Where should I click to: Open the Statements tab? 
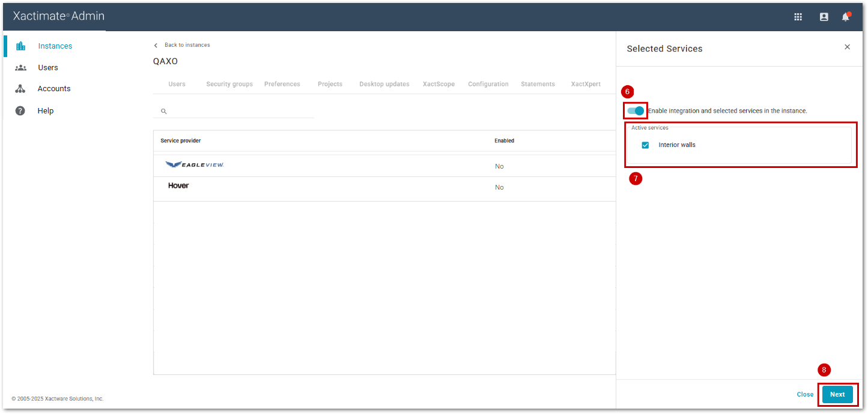(x=538, y=85)
